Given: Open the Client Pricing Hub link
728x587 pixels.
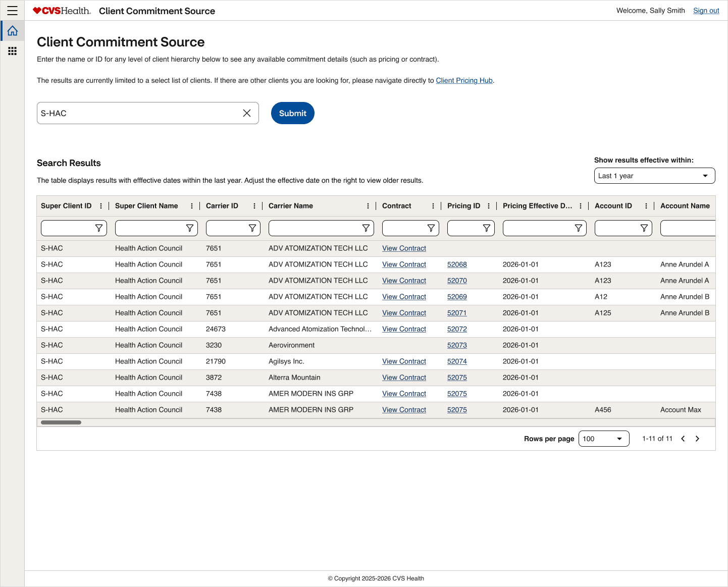Looking at the screenshot, I should coord(464,80).
